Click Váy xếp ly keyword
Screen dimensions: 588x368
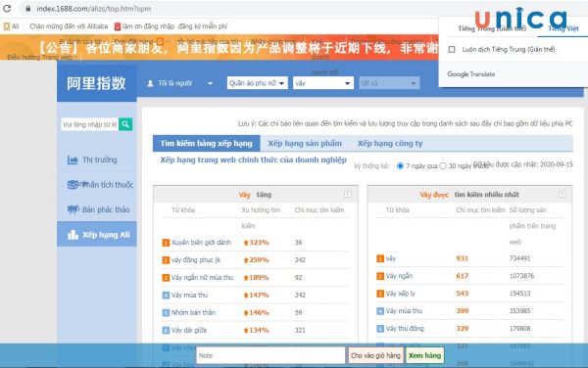pos(401,294)
